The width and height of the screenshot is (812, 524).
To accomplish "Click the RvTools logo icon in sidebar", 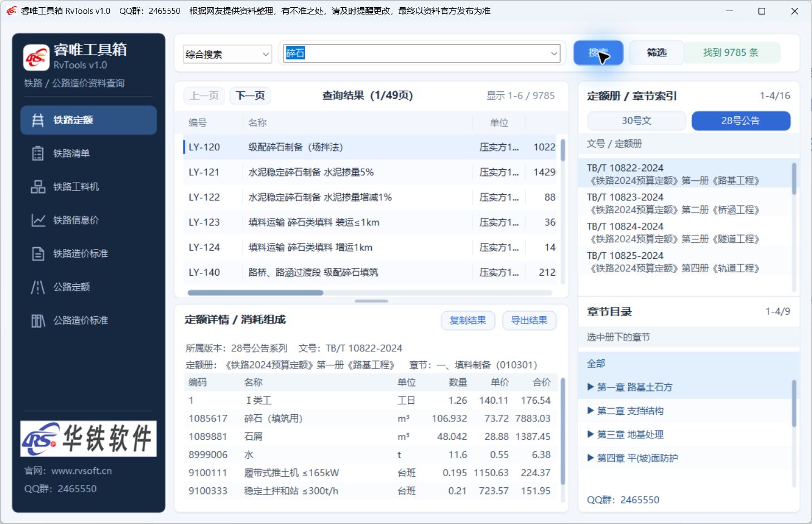I will click(x=36, y=57).
